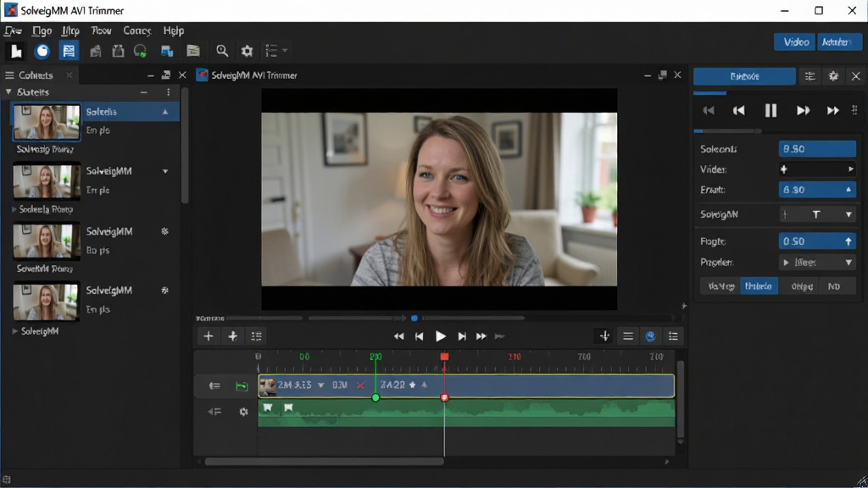
Task: Click the blue circle record icon in toolbar
Action: [x=42, y=51]
